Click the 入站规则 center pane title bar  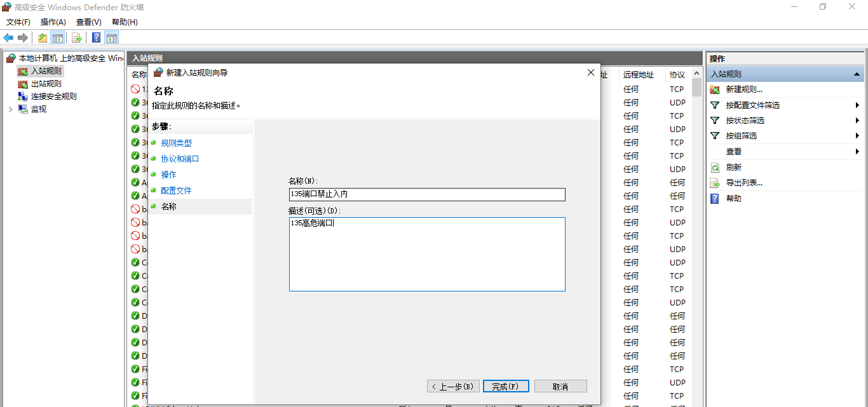click(416, 58)
